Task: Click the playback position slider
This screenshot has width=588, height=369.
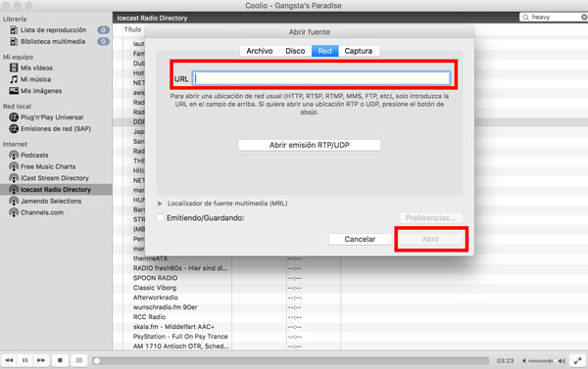Action: pyautogui.click(x=291, y=361)
